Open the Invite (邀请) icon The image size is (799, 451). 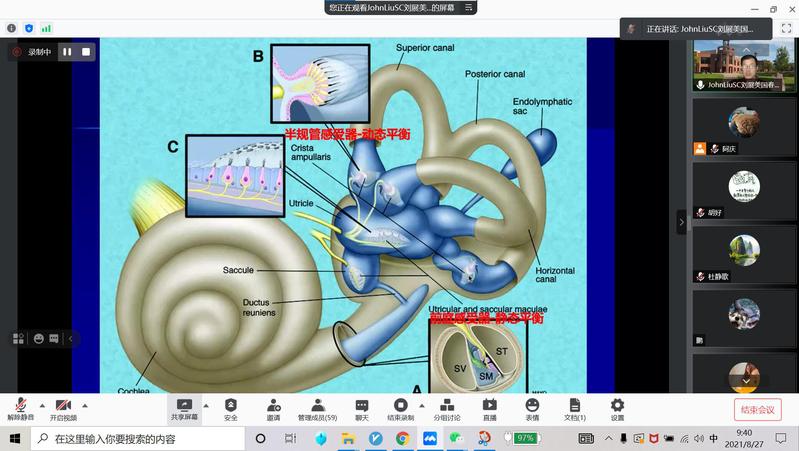click(273, 406)
